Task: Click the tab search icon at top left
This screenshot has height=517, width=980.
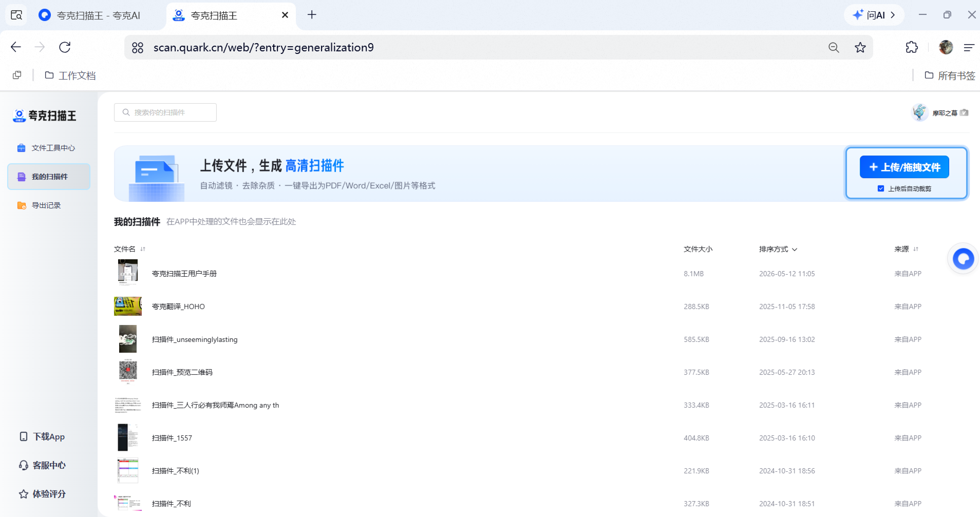Action: click(16, 15)
